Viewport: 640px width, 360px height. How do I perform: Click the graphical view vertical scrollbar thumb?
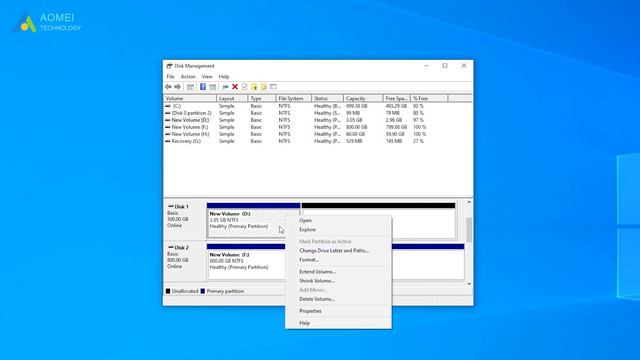coord(469,229)
